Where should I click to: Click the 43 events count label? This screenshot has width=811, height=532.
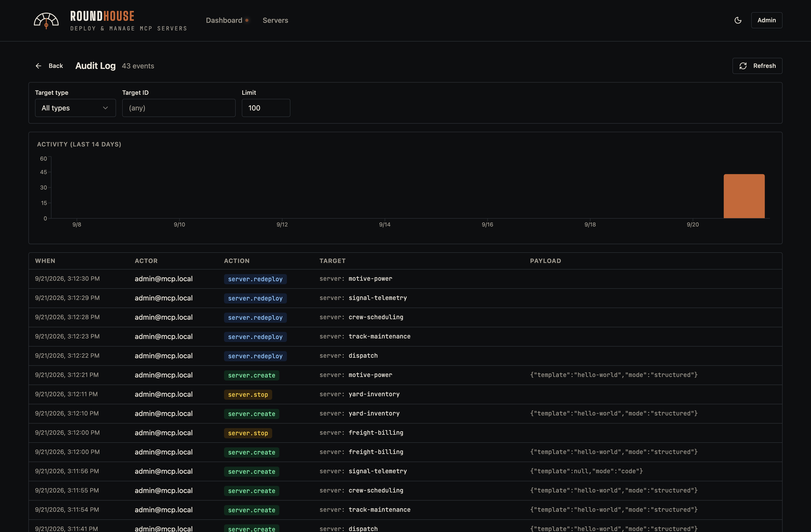[x=138, y=66]
